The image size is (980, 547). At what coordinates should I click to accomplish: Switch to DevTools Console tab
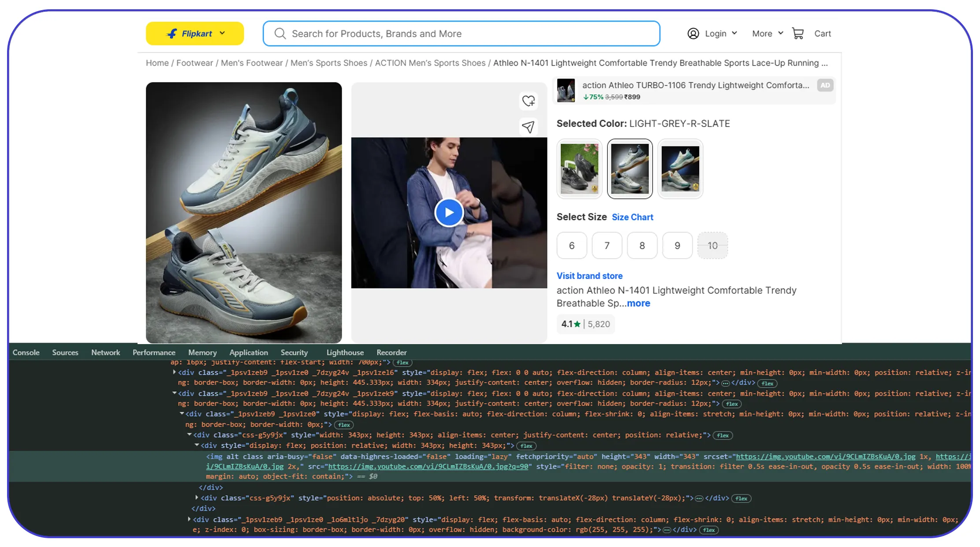pos(26,352)
